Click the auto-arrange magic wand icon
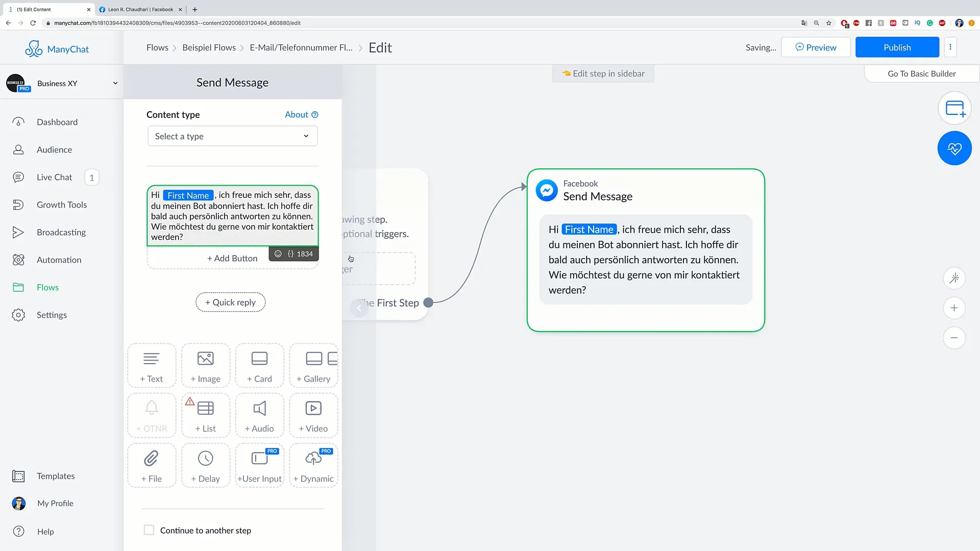 click(x=954, y=278)
